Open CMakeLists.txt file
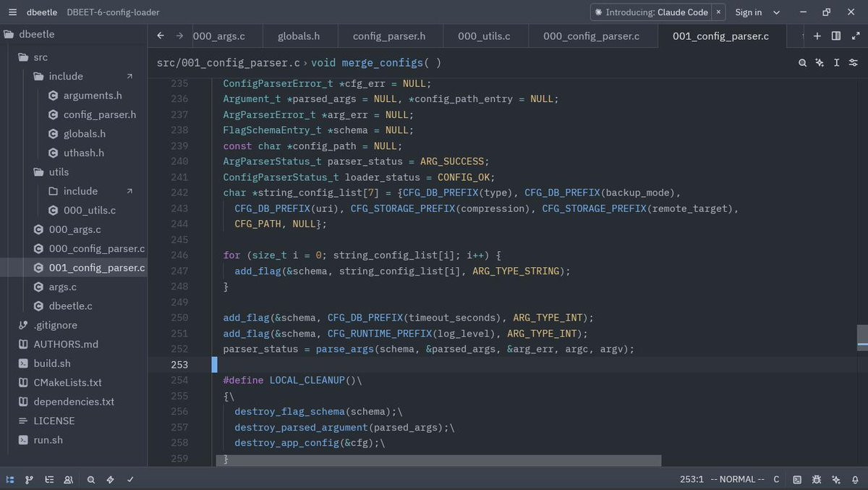This screenshot has height=490, width=868. point(74,382)
